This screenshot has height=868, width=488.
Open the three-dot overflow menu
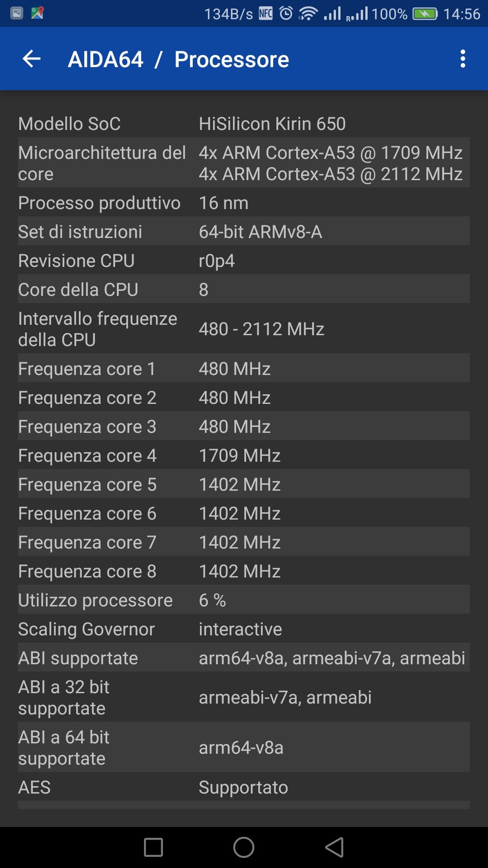pos(463,59)
